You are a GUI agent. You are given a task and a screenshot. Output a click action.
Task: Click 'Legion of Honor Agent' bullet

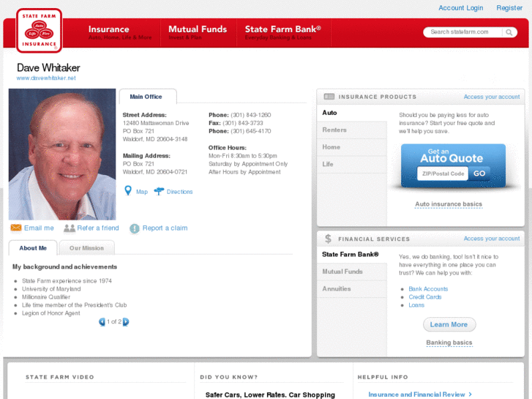[51, 313]
